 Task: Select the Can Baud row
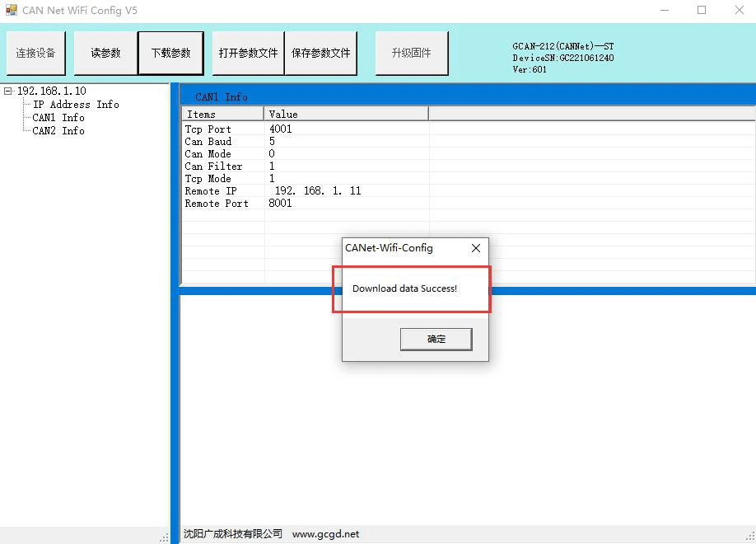[208, 142]
